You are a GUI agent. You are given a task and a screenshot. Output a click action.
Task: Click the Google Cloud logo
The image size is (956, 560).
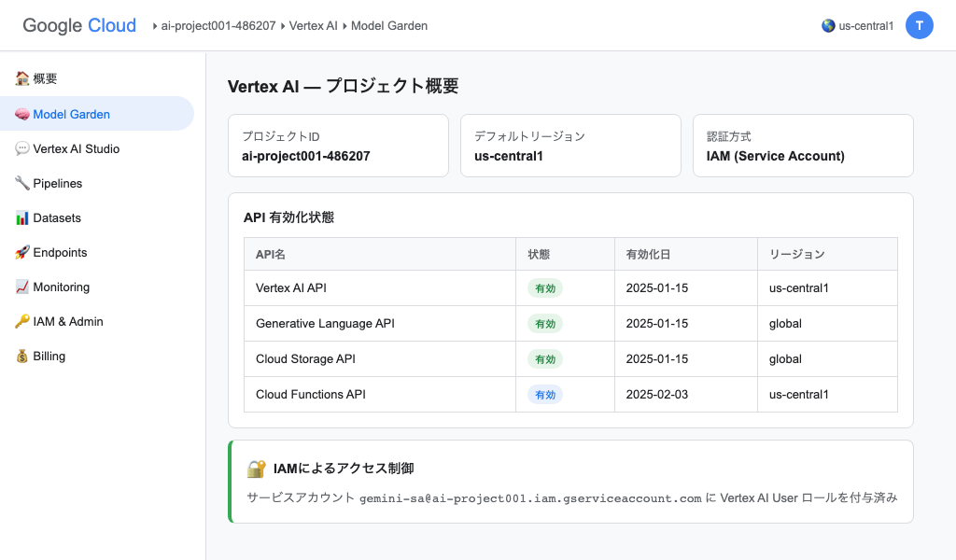(x=78, y=25)
